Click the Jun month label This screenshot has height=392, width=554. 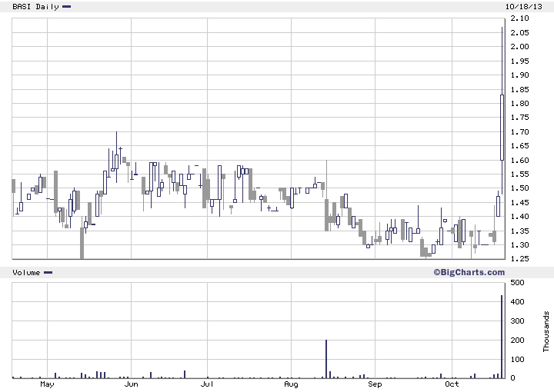[x=131, y=384]
